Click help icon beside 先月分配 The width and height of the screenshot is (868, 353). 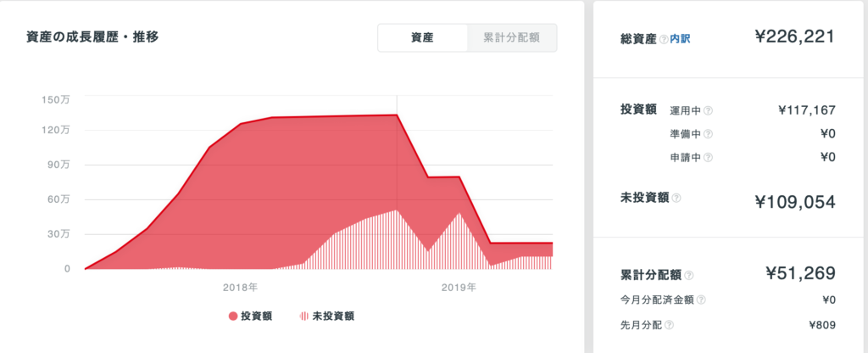point(670,325)
